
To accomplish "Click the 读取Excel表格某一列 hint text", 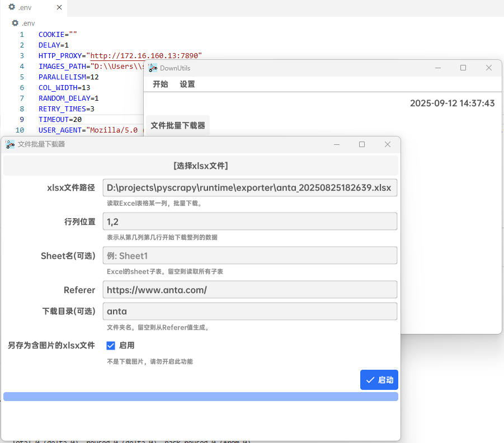I will pos(154,204).
